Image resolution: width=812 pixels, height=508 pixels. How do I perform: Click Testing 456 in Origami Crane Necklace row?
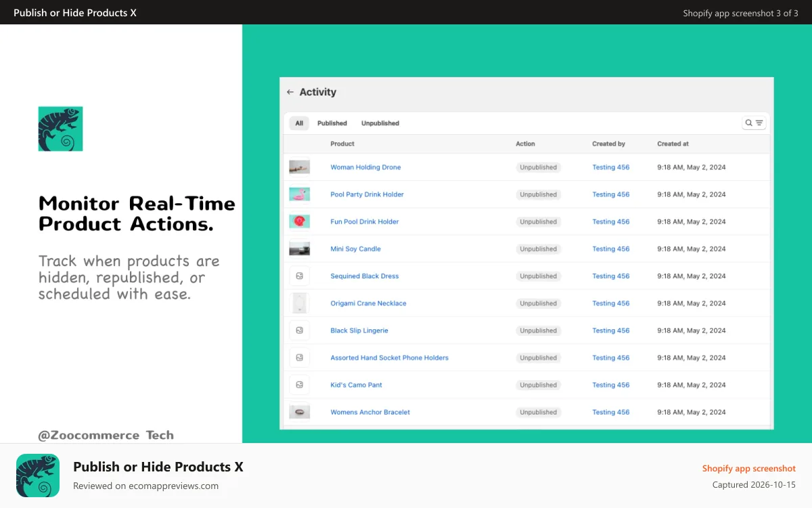(610, 303)
